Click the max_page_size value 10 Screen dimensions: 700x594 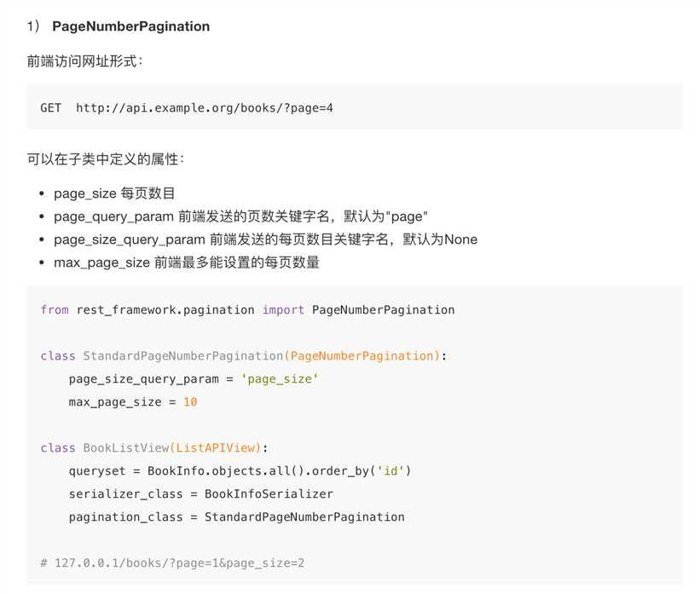point(190,402)
